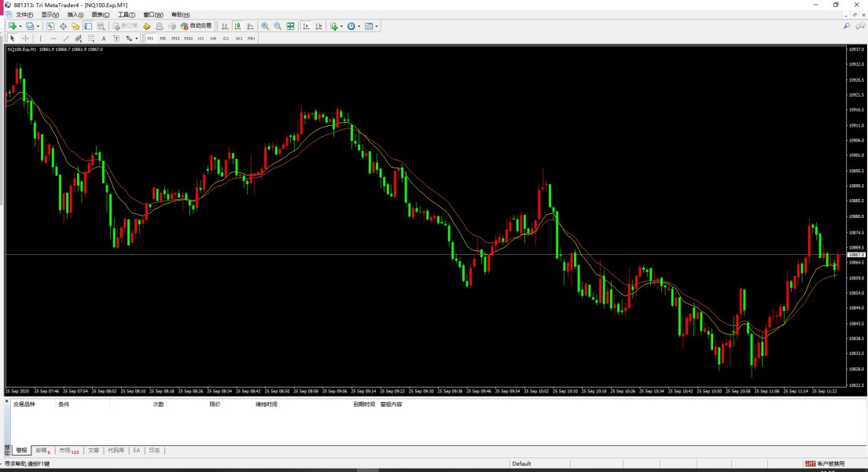Open the Strategy Tester icon
This screenshot has width=868, height=472.
click(101, 26)
